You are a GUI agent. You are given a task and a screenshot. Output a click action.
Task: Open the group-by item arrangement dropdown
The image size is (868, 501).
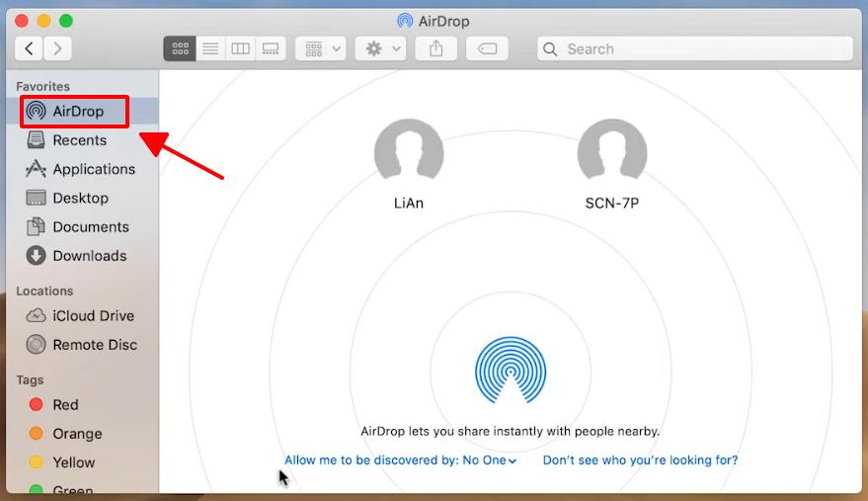[321, 48]
